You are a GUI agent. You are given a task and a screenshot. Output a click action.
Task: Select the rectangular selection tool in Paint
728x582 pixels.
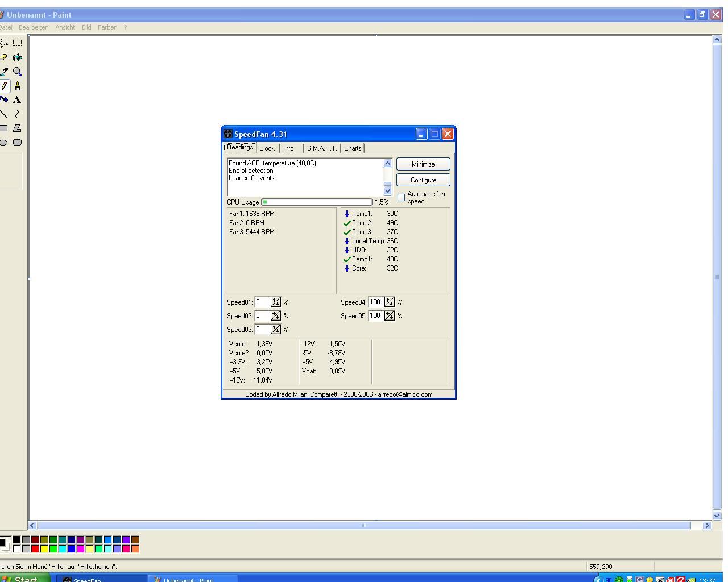coord(18,43)
